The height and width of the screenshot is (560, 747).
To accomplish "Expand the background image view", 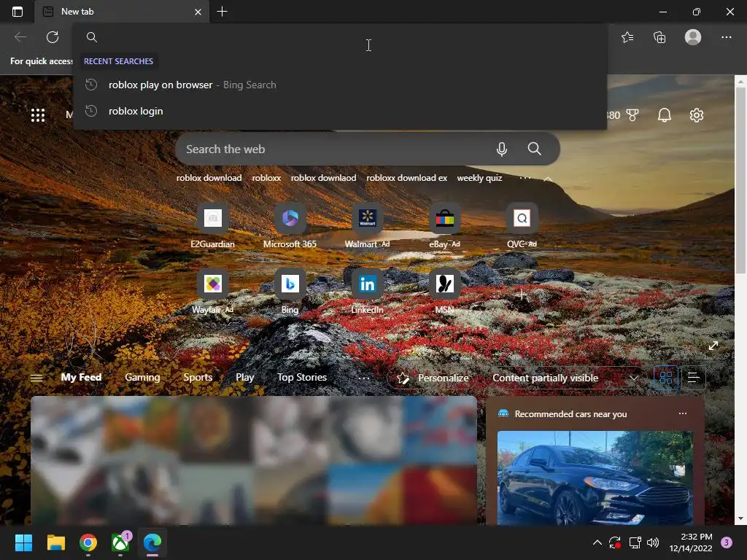I will coord(713,346).
